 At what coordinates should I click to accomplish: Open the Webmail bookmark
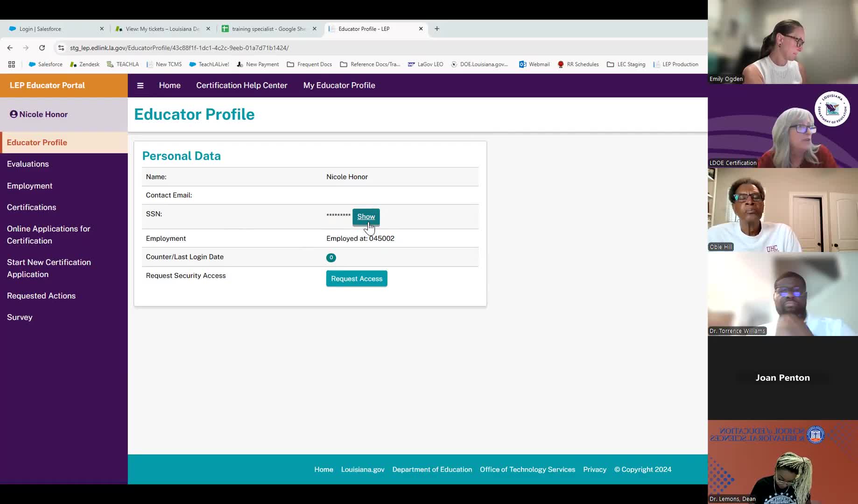pos(534,64)
